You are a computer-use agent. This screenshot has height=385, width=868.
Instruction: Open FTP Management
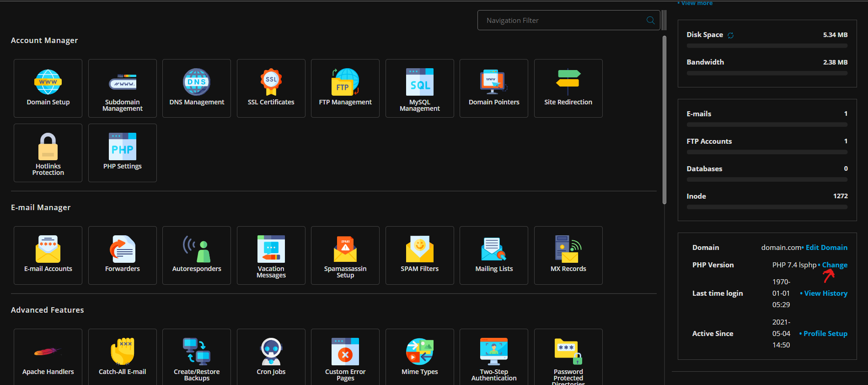point(345,88)
